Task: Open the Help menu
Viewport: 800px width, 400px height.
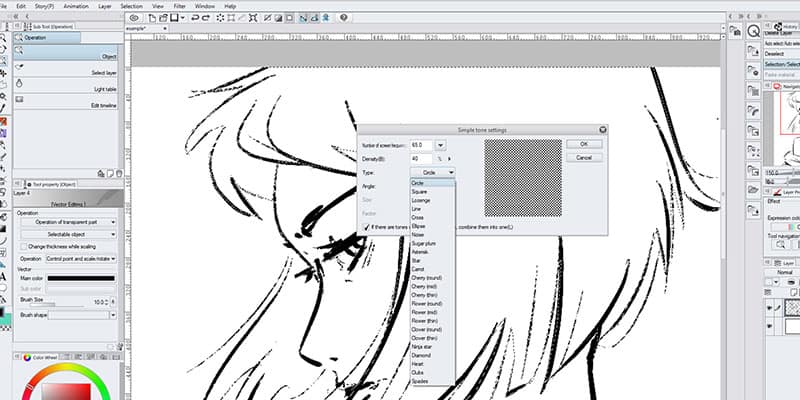Action: click(230, 6)
